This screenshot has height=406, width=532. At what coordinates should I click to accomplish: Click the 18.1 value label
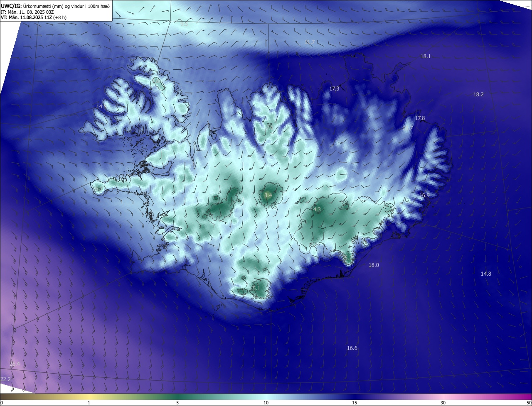tap(426, 56)
